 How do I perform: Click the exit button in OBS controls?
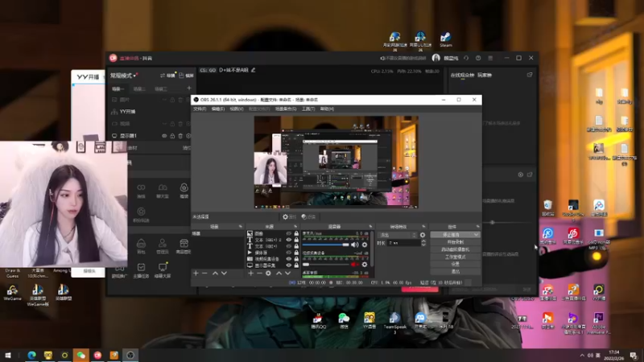pyautogui.click(x=455, y=271)
